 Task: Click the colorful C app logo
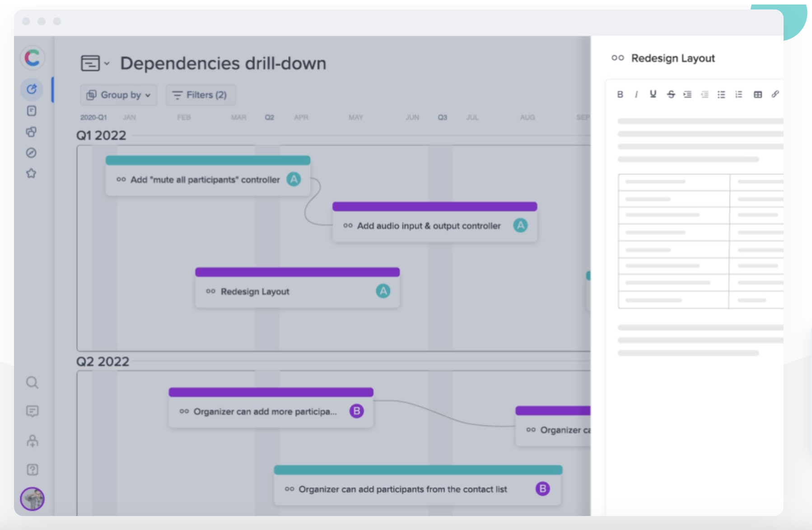[32, 58]
